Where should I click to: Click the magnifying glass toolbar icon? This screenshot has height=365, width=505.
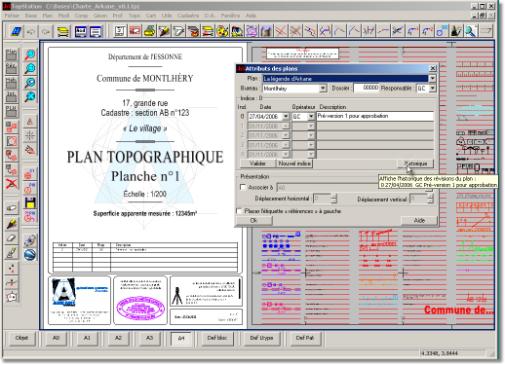coord(471,31)
